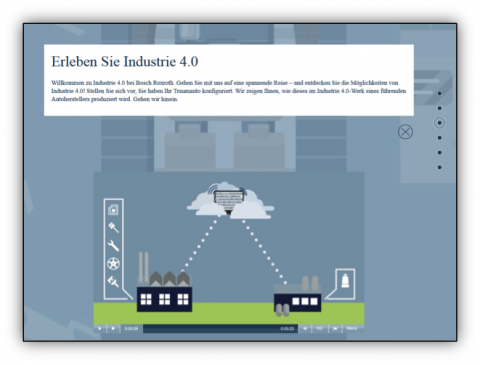
Task: Mute the video with the speaker icon
Action: coord(305,329)
